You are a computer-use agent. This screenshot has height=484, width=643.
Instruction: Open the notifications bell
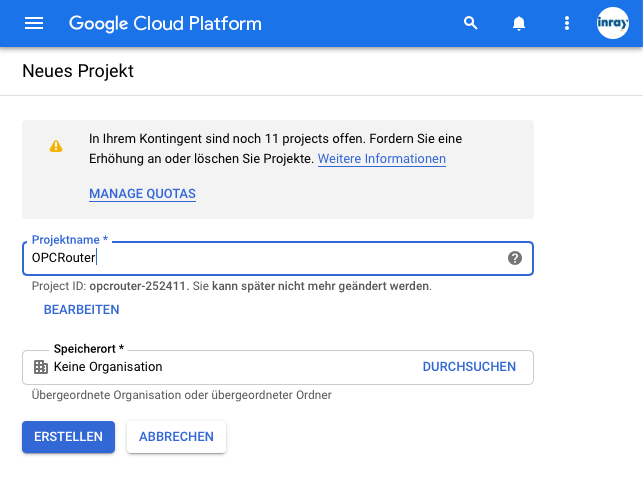click(519, 23)
